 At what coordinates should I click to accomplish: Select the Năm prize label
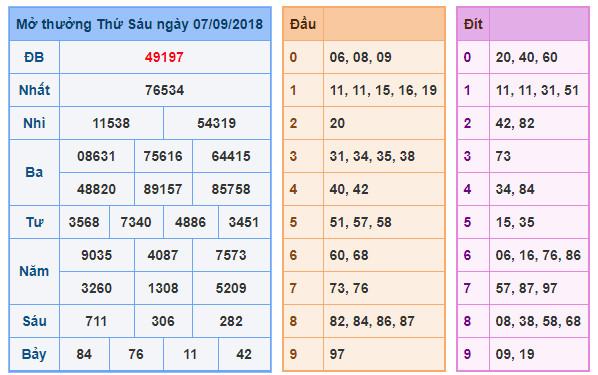pos(34,271)
